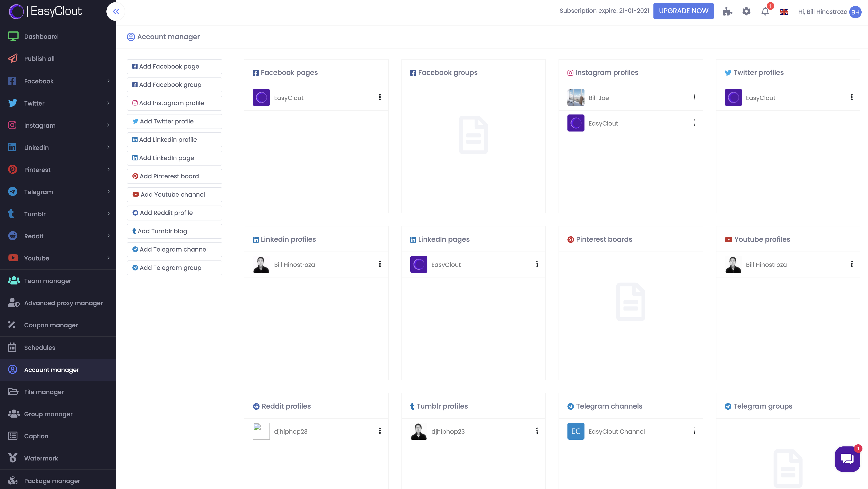
Task: Click Add Telegram channel button
Action: [174, 250]
